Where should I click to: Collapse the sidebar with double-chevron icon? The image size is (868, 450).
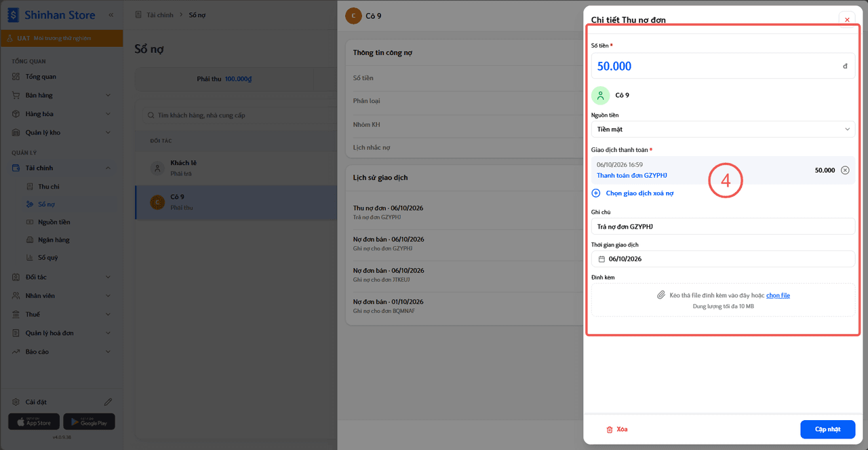pyautogui.click(x=111, y=14)
